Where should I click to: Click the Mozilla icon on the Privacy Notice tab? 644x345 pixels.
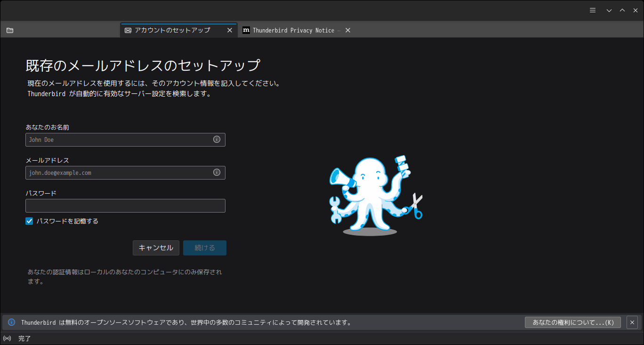point(246,30)
